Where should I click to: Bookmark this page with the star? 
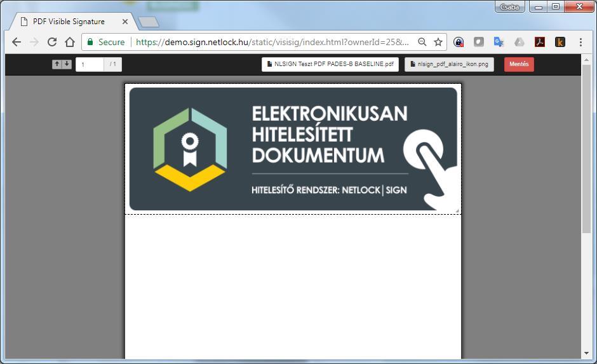(438, 42)
